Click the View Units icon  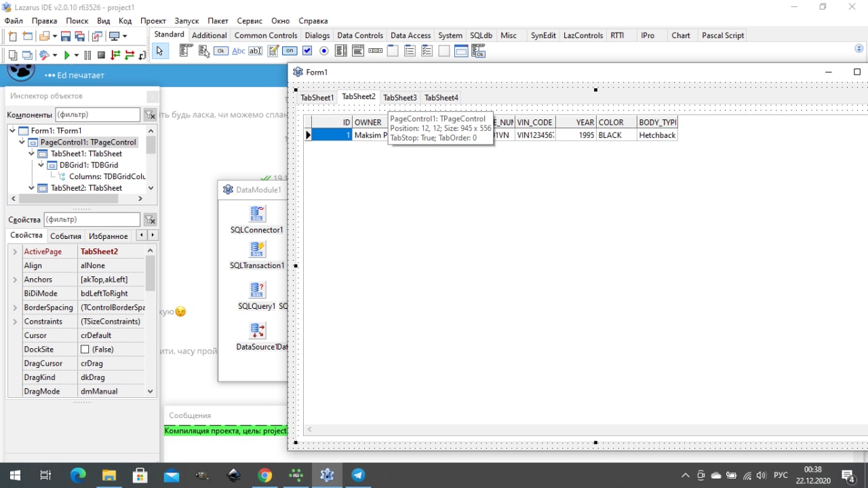(x=13, y=55)
